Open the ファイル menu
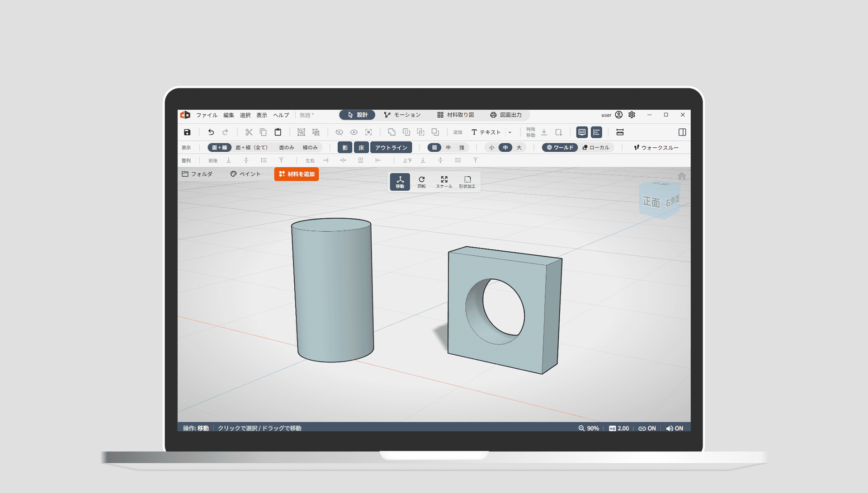Image resolution: width=868 pixels, height=493 pixels. pos(207,115)
